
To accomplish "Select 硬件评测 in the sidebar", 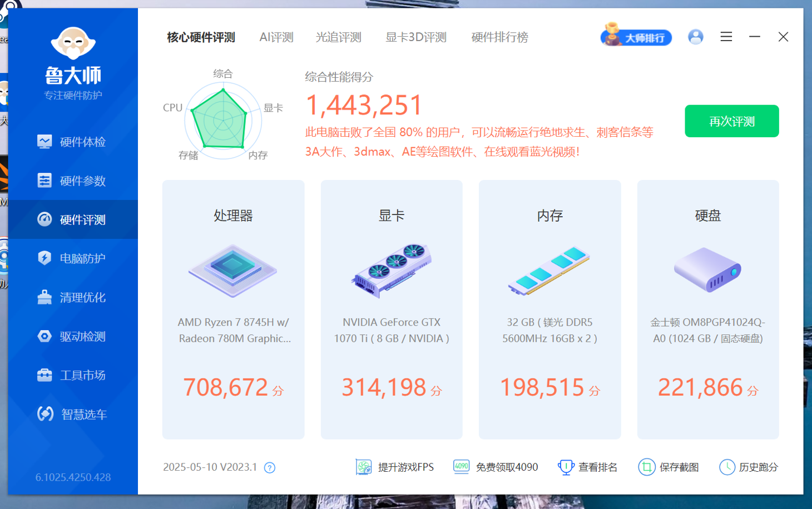I will tap(73, 219).
